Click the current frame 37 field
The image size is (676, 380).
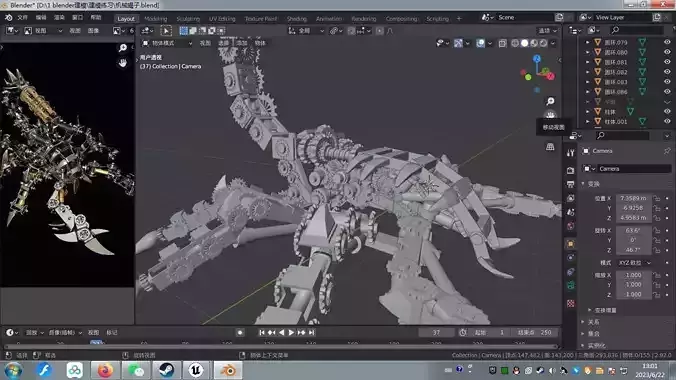(x=436, y=333)
